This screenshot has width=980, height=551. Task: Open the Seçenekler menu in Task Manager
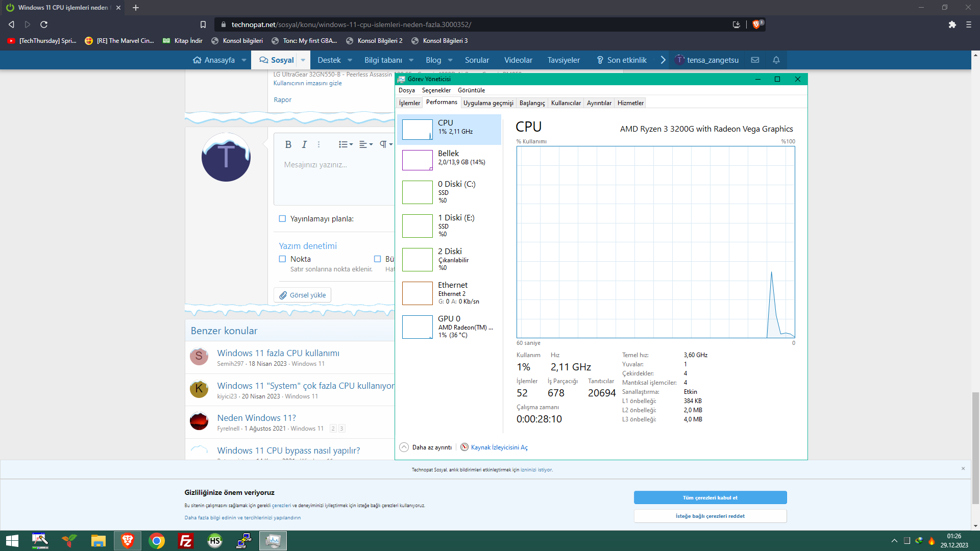click(x=436, y=90)
